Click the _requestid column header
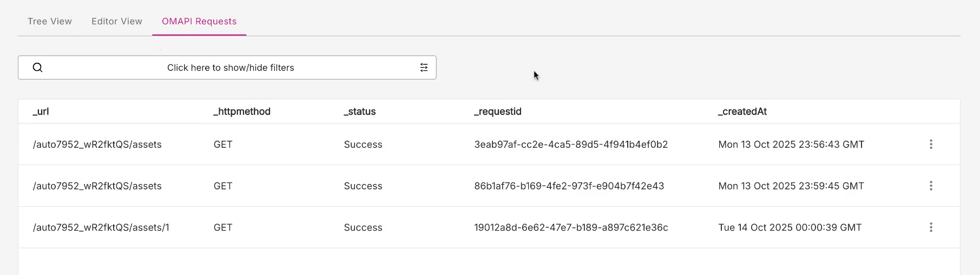The height and width of the screenshot is (275, 980). 498,112
